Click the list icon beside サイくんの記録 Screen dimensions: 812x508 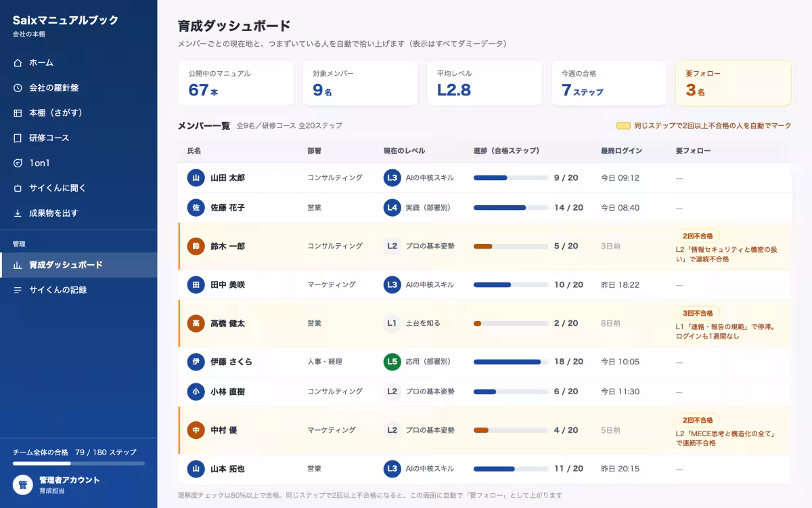coord(18,290)
